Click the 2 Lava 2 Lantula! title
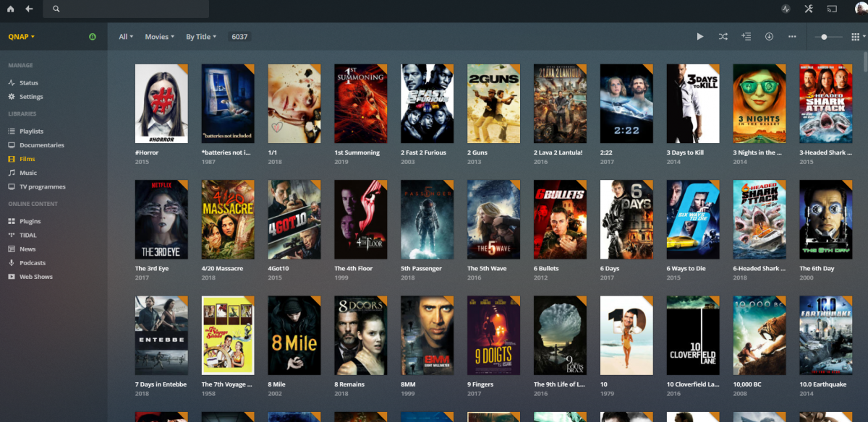Screen dimensions: 868x422 coord(558,152)
